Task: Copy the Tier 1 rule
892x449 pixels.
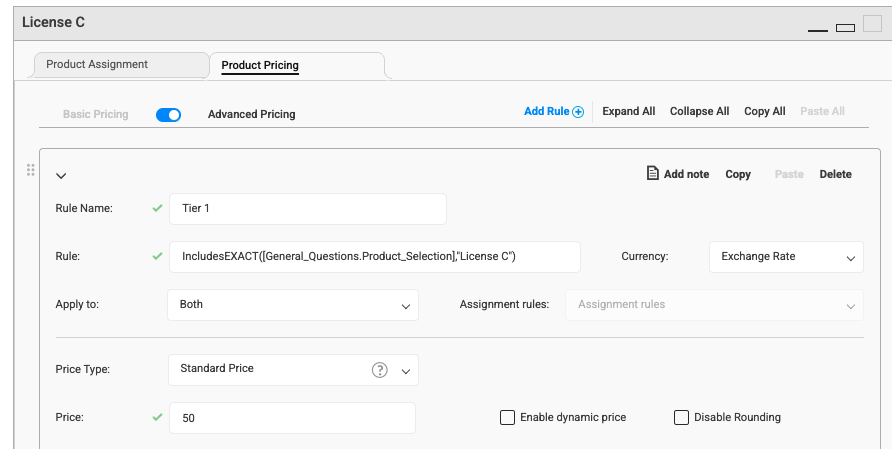Action: 738,175
